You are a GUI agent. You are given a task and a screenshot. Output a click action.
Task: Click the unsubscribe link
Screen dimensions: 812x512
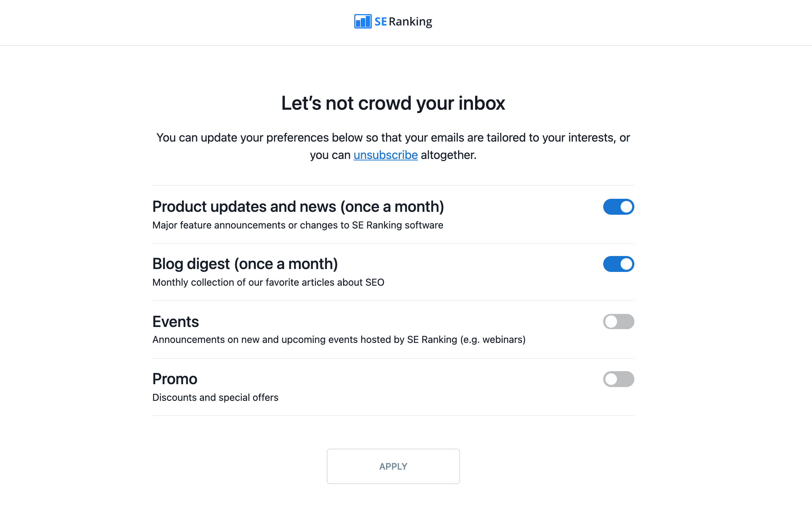point(385,155)
